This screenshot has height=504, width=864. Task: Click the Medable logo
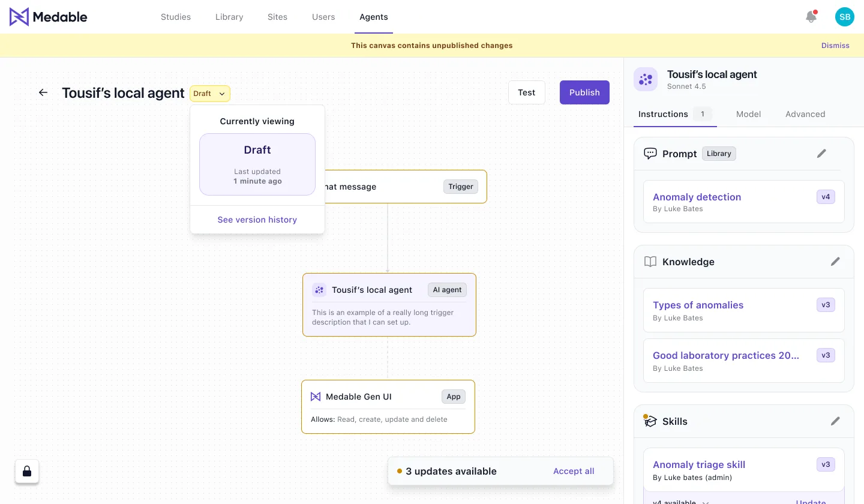point(49,17)
